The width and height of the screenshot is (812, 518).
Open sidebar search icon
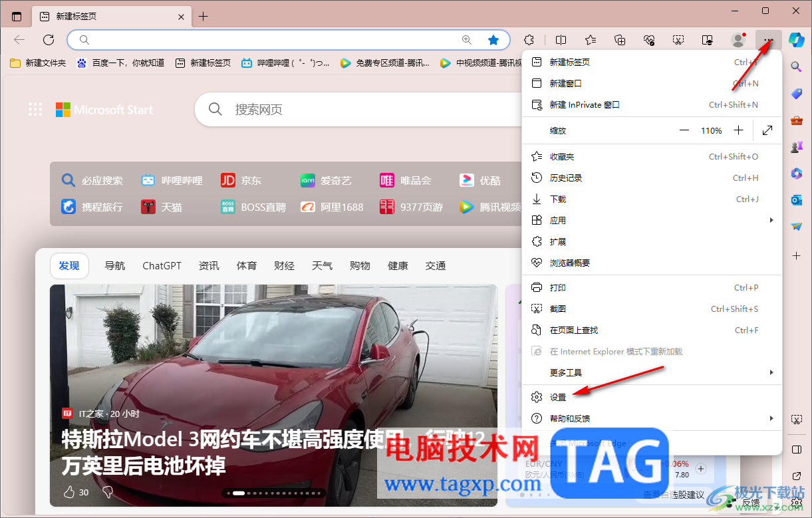[x=796, y=67]
